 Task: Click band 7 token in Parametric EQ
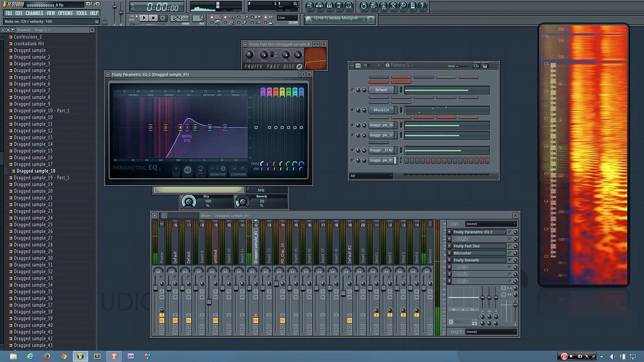(x=224, y=128)
